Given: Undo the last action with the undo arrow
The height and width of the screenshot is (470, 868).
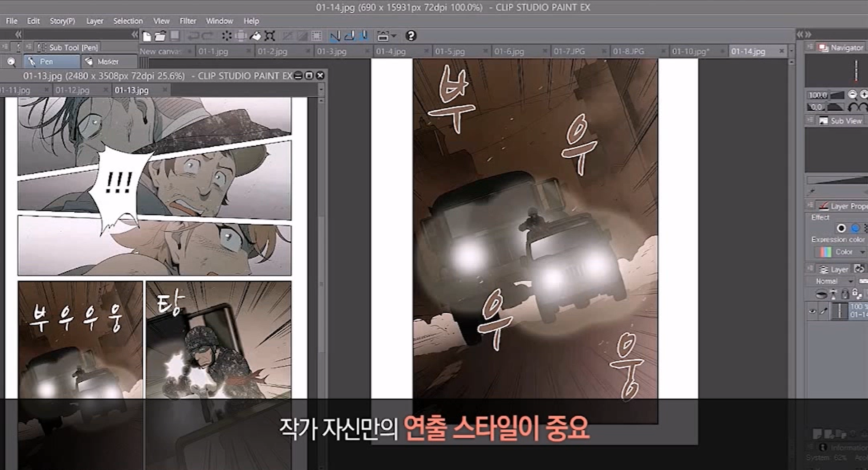Looking at the screenshot, I should 194,36.
